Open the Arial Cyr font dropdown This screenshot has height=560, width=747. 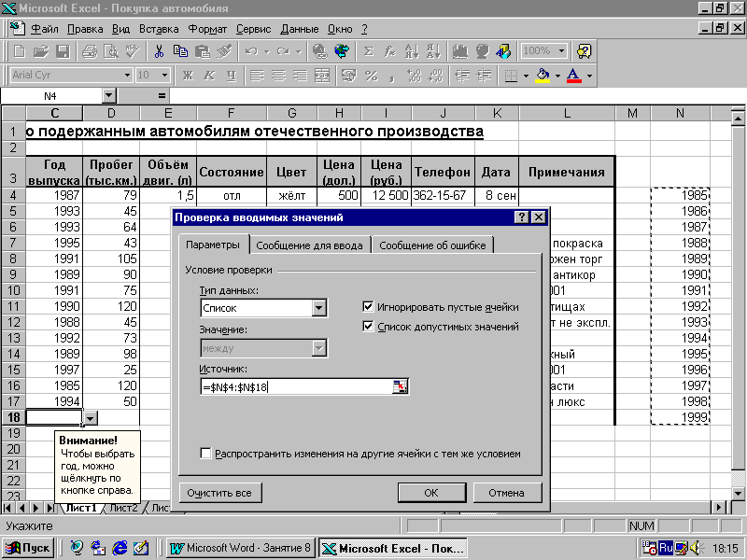point(127,76)
